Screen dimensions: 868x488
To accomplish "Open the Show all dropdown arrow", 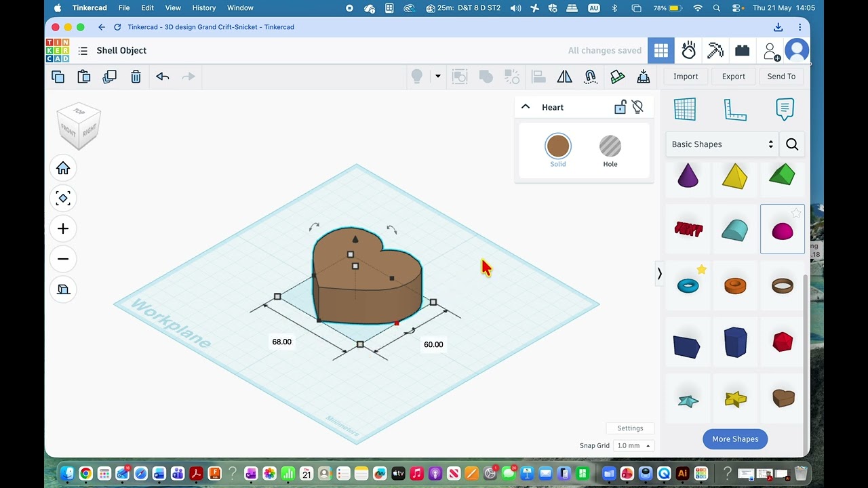I will coord(437,77).
